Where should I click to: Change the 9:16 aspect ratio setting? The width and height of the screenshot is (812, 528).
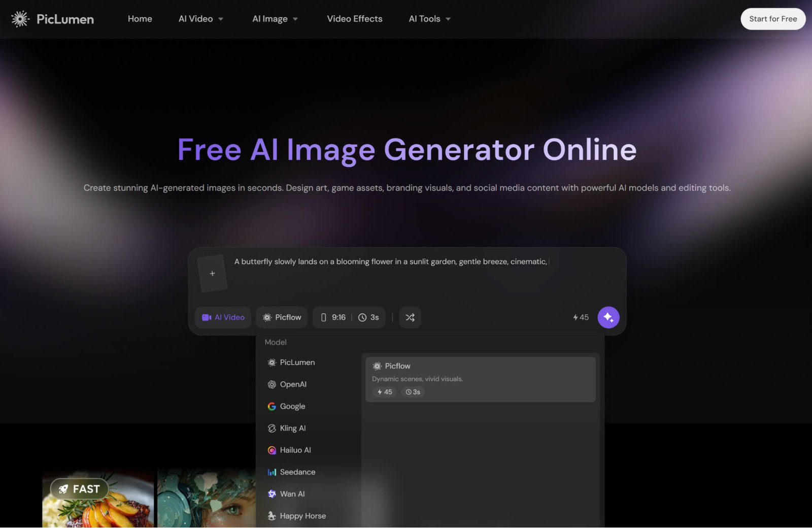coord(333,317)
